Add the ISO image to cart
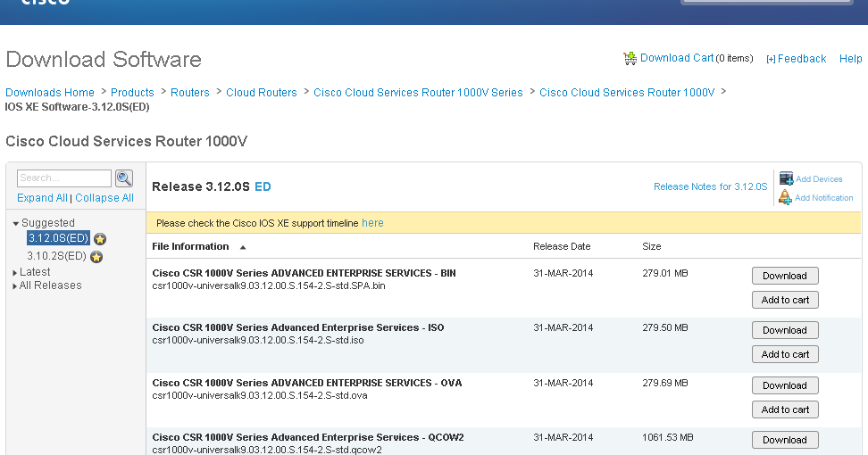 (x=785, y=354)
